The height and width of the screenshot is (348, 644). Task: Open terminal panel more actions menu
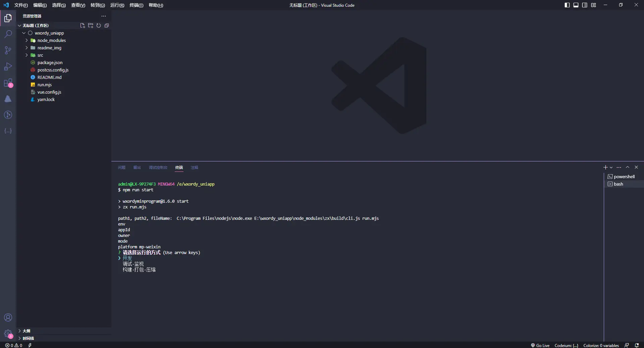pyautogui.click(x=619, y=167)
